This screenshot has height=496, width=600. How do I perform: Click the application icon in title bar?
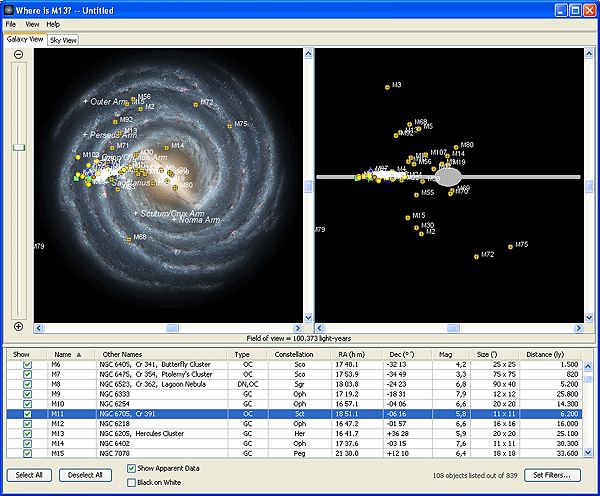click(x=8, y=10)
